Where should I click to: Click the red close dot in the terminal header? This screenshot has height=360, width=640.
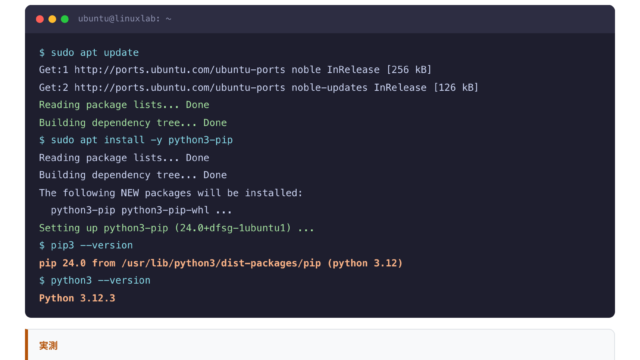point(40,19)
